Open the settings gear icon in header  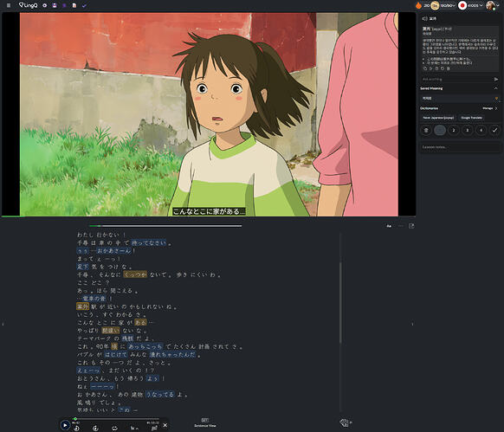tap(45, 5)
